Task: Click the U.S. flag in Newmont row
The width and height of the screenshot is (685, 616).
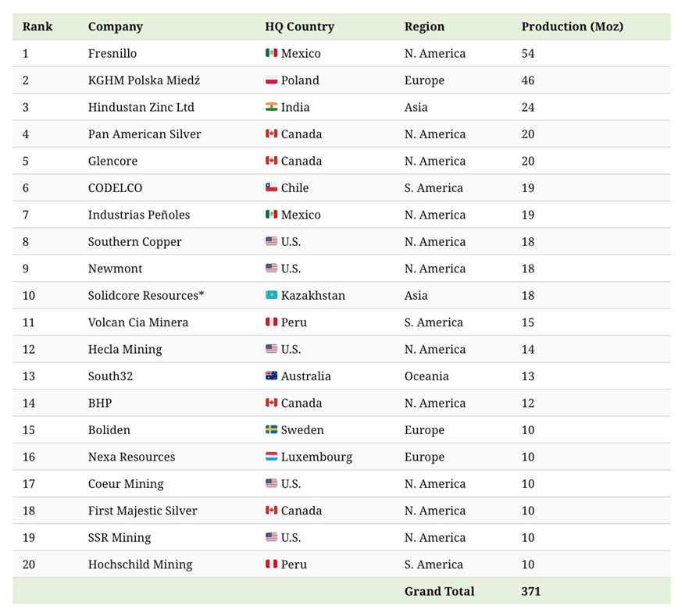Action: click(271, 269)
